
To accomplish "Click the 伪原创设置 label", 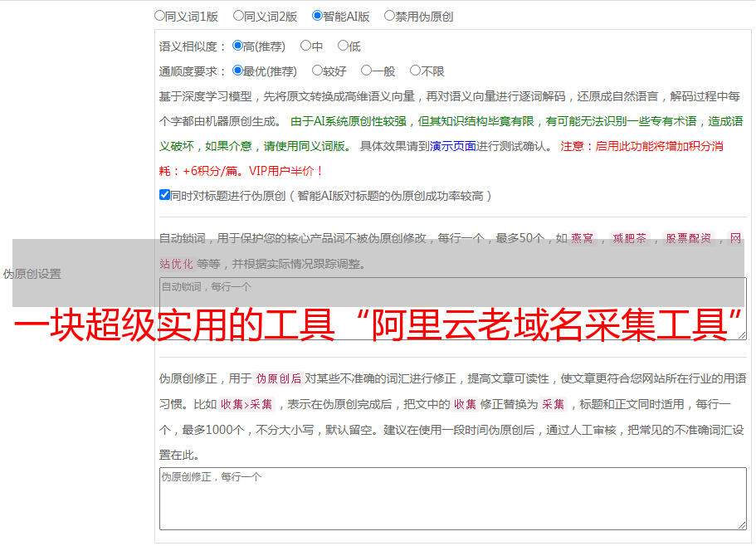I will 32,274.
